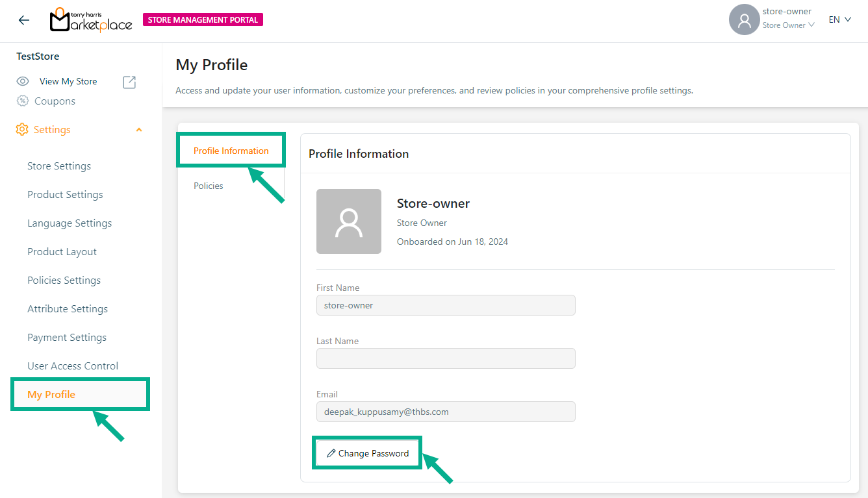Click the Coupons percent badge icon

point(23,101)
